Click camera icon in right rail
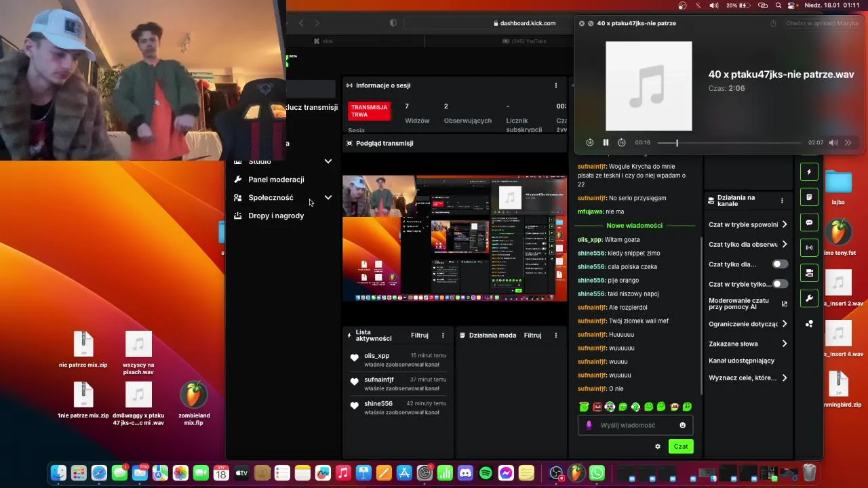Viewport: 868px width, 488px height. click(x=809, y=272)
